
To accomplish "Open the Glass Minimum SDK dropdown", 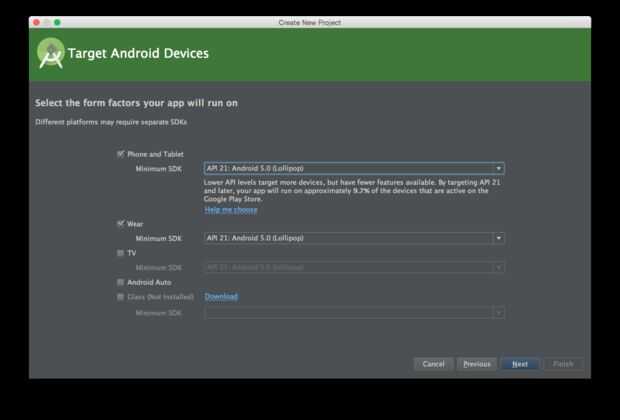I will click(354, 312).
